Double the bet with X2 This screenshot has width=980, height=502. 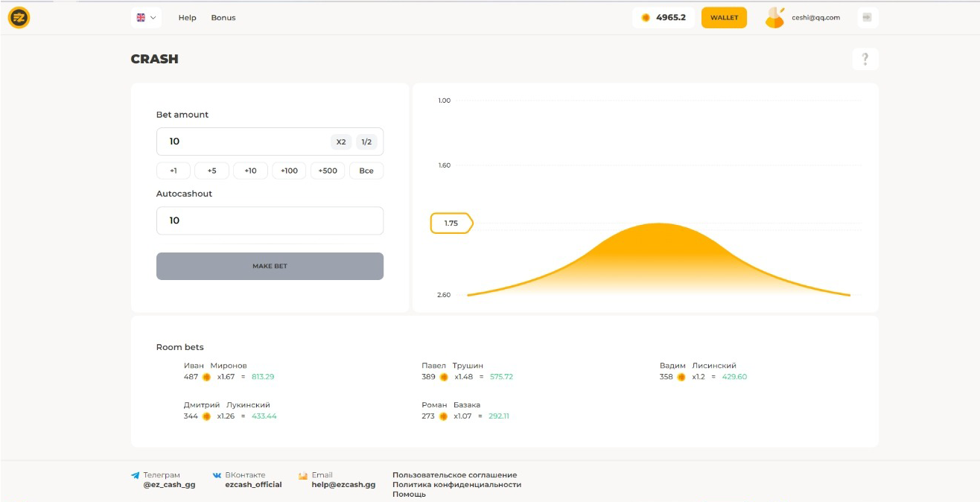[341, 142]
